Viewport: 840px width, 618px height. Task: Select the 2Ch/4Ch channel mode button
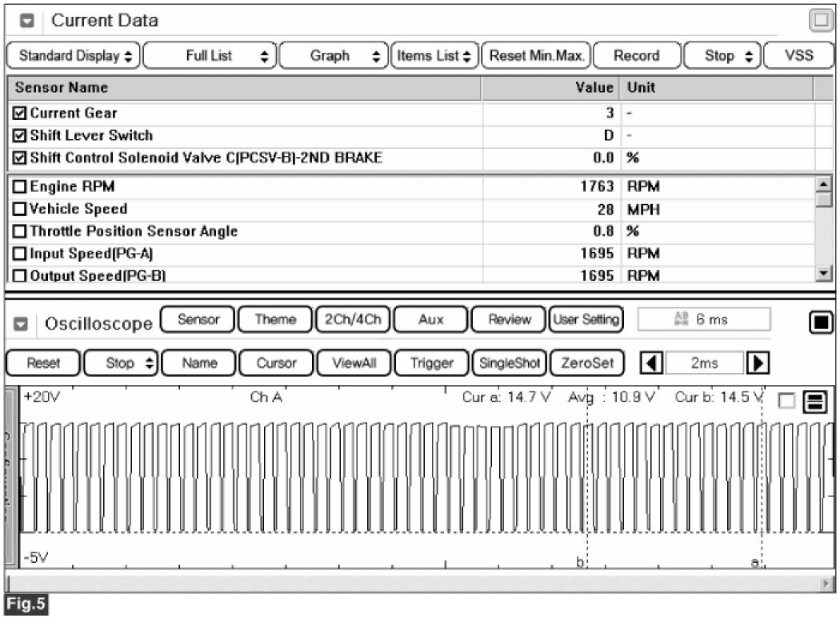click(353, 319)
